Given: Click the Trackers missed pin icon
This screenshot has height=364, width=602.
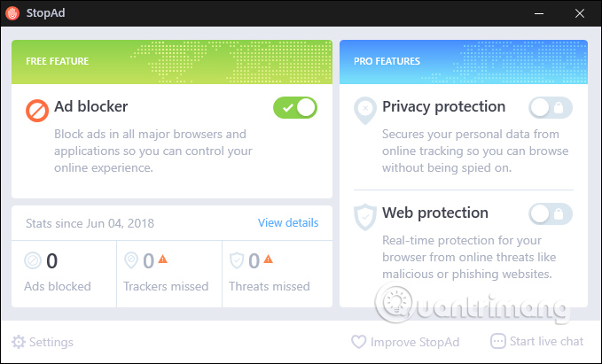Looking at the screenshot, I should [x=132, y=260].
